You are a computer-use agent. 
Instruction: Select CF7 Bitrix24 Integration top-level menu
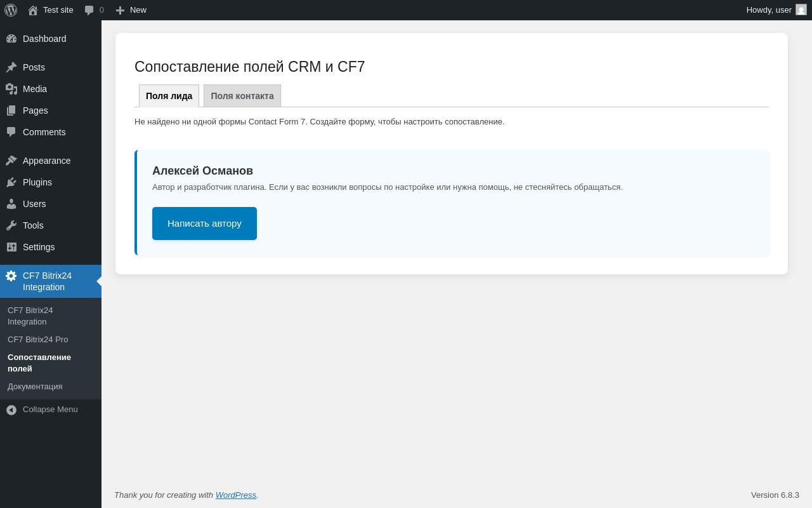point(51,281)
